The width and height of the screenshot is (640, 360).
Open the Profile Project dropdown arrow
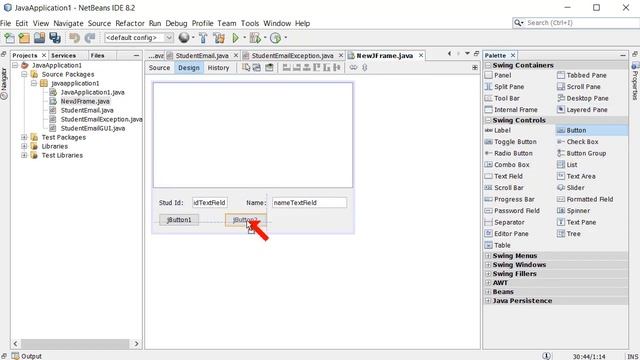285,38
